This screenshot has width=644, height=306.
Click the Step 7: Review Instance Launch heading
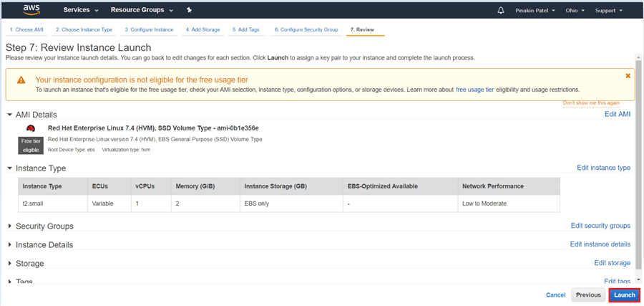pos(79,48)
